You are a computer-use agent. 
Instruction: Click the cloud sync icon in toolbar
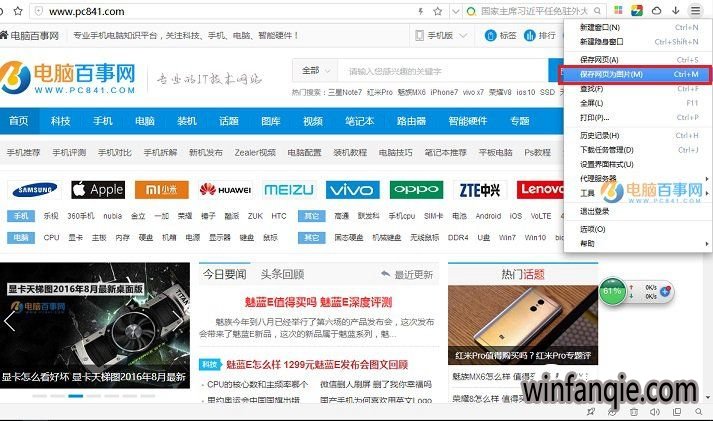[x=657, y=10]
